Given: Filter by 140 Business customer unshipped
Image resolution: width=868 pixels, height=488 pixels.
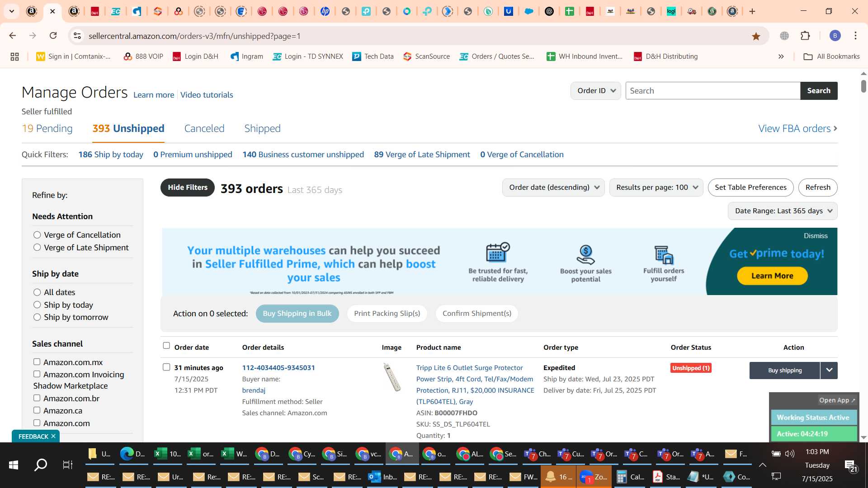Looking at the screenshot, I should tap(303, 155).
